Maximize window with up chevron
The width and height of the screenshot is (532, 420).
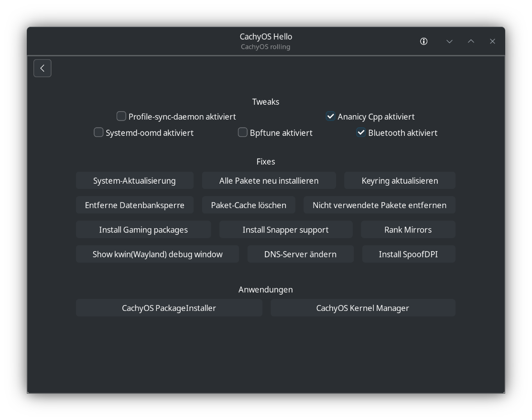pos(471,42)
